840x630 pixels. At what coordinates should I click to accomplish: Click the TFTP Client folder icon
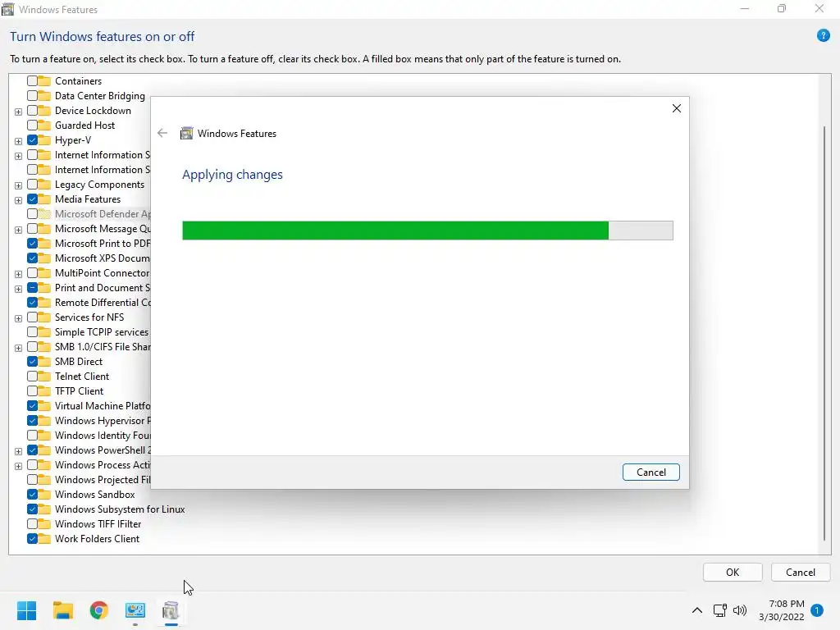44,391
